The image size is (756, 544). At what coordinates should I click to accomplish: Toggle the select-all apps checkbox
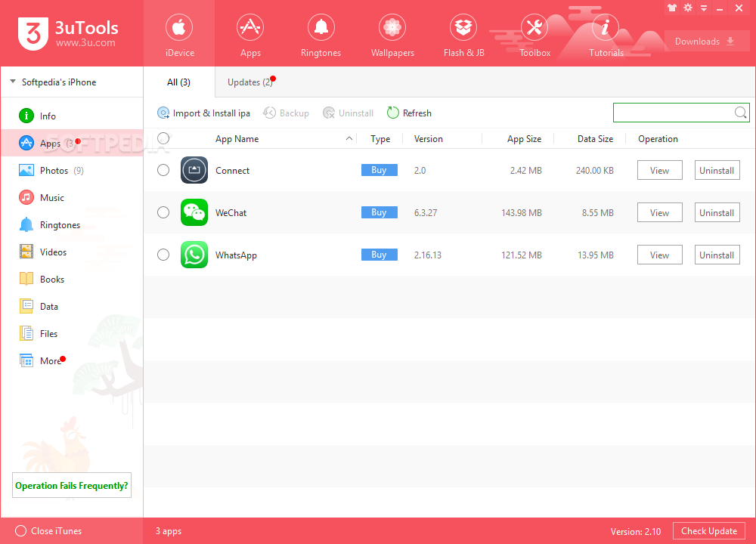pos(163,138)
